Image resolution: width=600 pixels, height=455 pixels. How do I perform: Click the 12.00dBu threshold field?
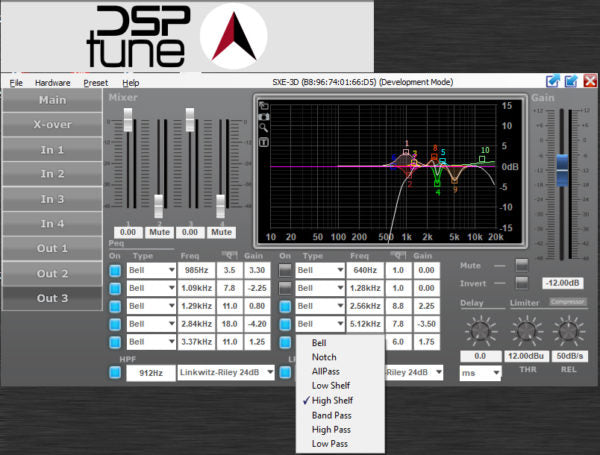[526, 356]
